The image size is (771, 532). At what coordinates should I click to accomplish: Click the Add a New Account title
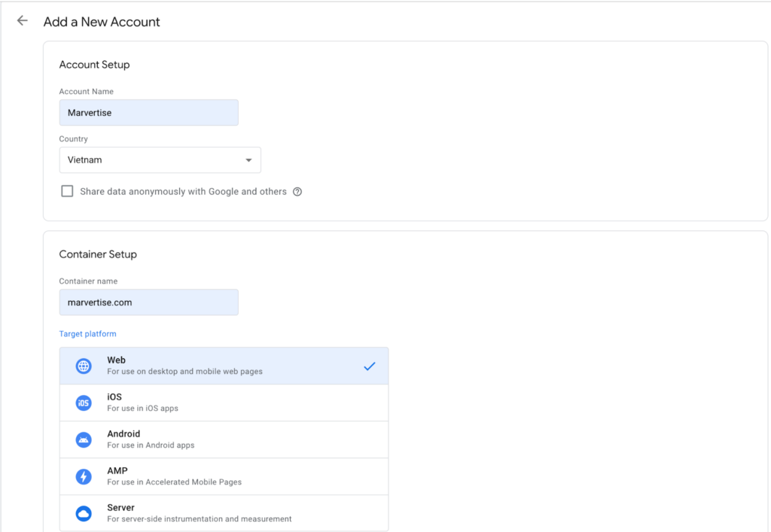pos(102,22)
